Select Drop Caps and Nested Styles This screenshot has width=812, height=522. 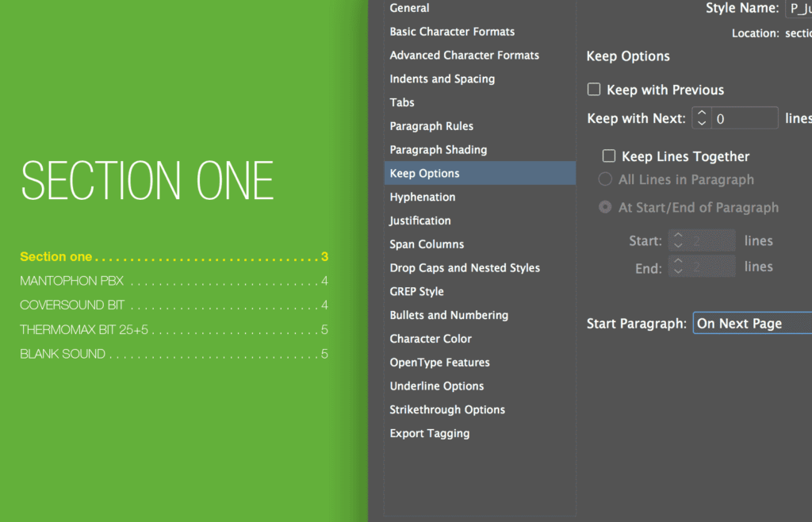point(465,267)
